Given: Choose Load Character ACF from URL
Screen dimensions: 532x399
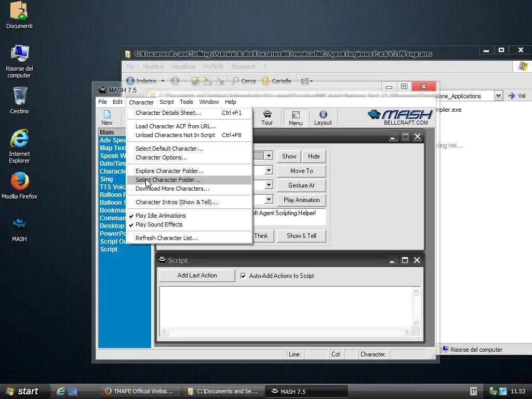Looking at the screenshot, I should coord(190,126).
